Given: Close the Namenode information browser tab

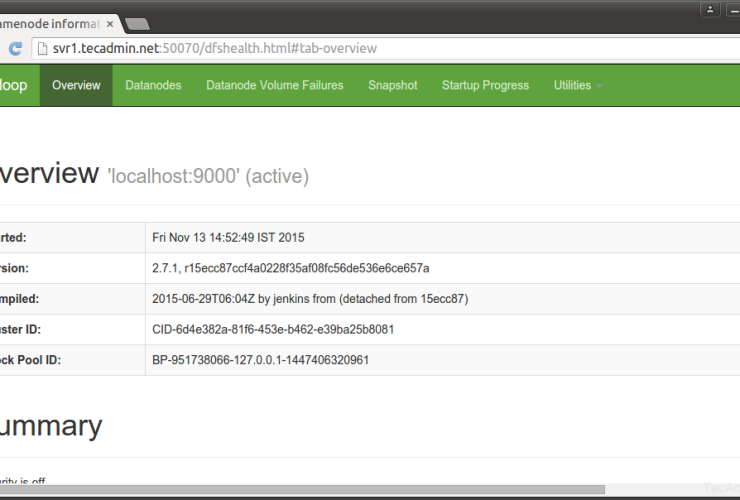Looking at the screenshot, I should tap(109, 22).
